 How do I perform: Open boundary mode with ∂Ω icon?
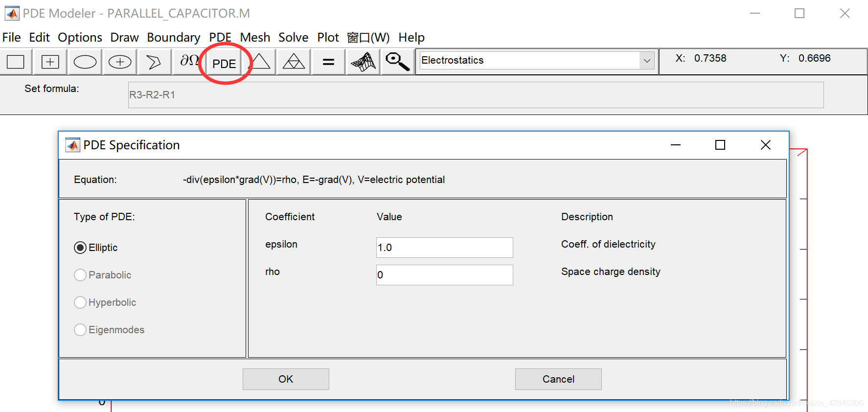(189, 61)
